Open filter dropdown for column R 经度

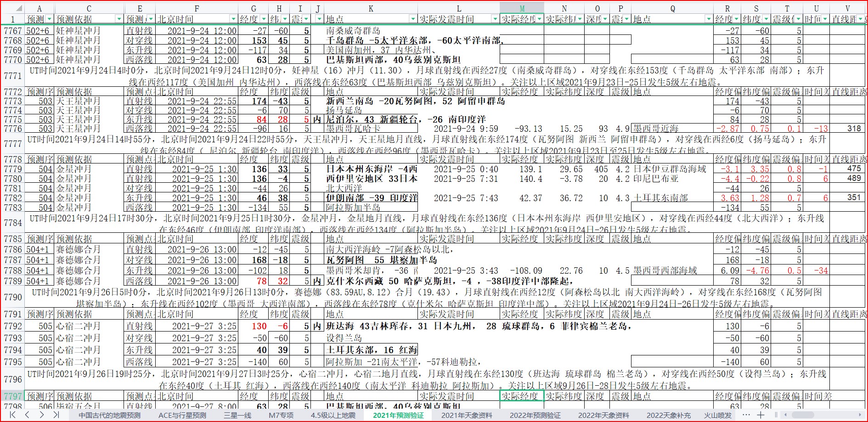coord(737,19)
